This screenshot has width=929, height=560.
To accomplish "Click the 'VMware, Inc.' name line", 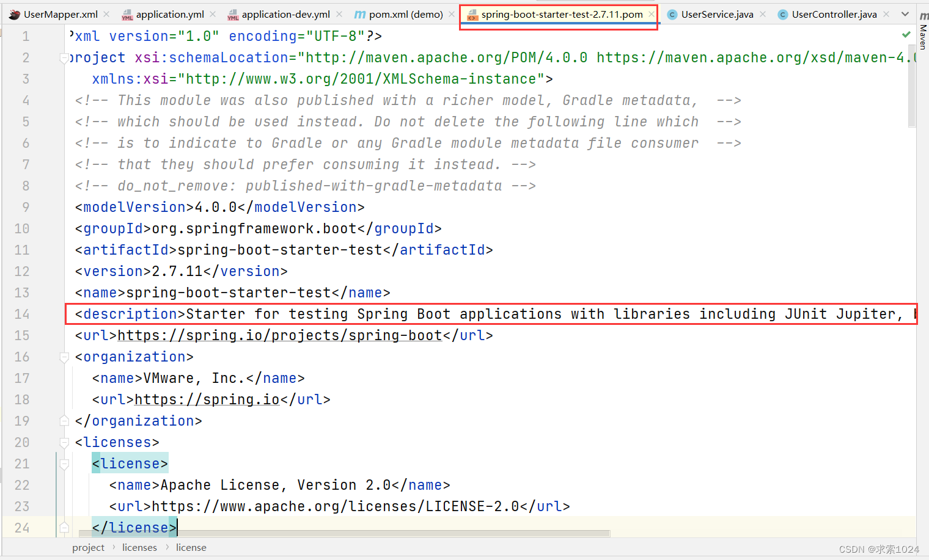I will tap(199, 378).
